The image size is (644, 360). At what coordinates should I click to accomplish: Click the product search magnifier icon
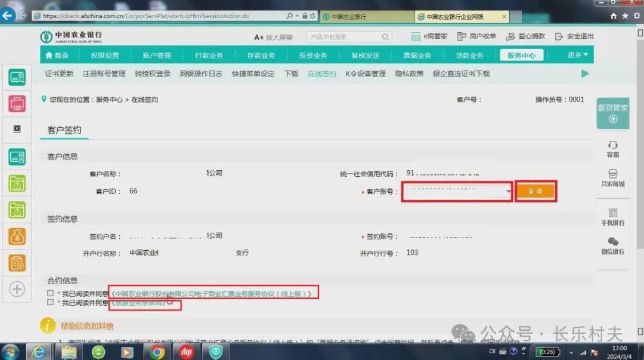click(x=385, y=37)
